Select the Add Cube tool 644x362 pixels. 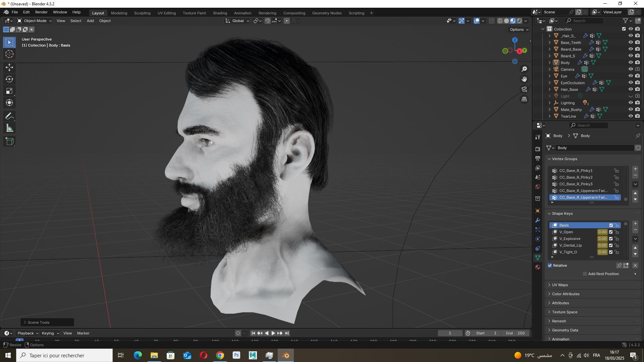click(9, 141)
